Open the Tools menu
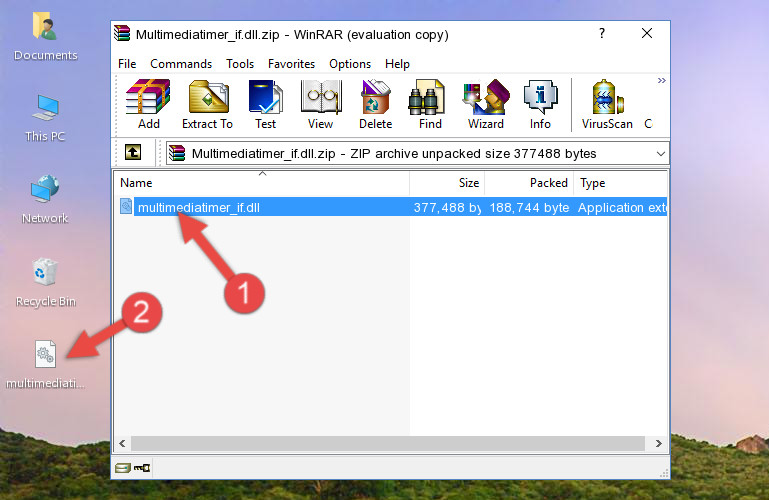 [x=240, y=64]
